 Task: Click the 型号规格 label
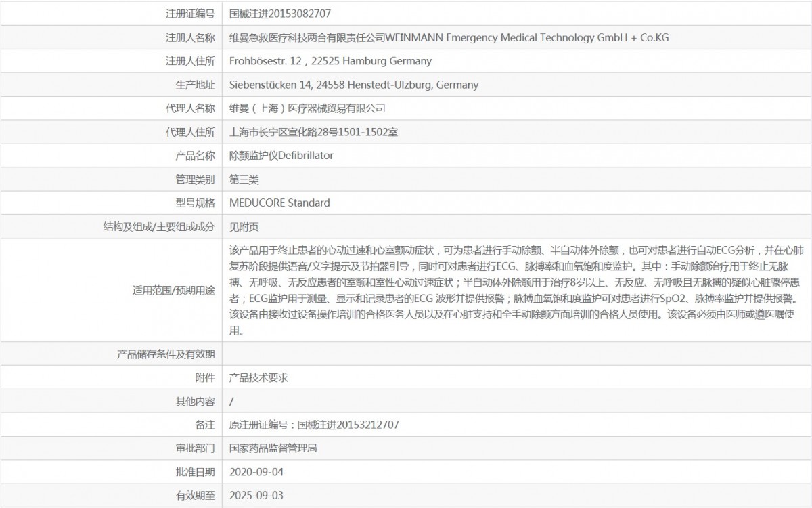[x=195, y=203]
